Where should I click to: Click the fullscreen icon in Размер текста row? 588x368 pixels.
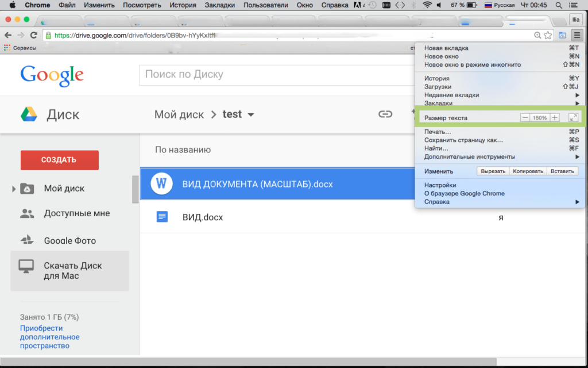coord(573,117)
